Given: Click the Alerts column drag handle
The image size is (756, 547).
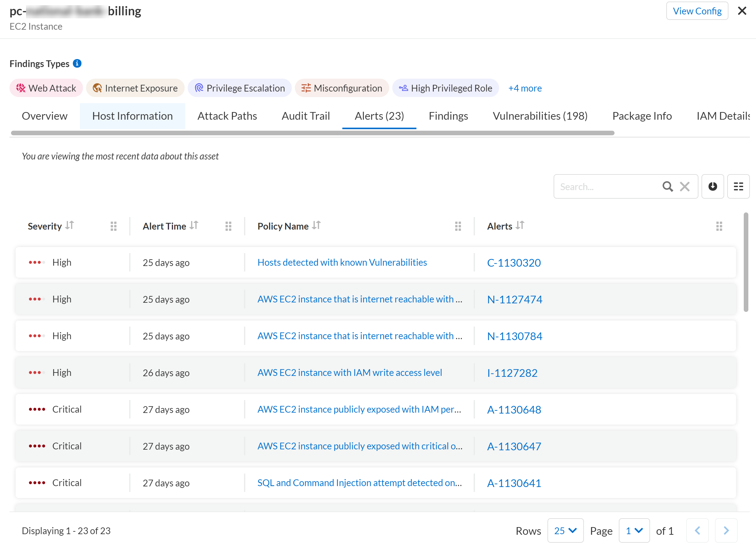Looking at the screenshot, I should (x=719, y=226).
